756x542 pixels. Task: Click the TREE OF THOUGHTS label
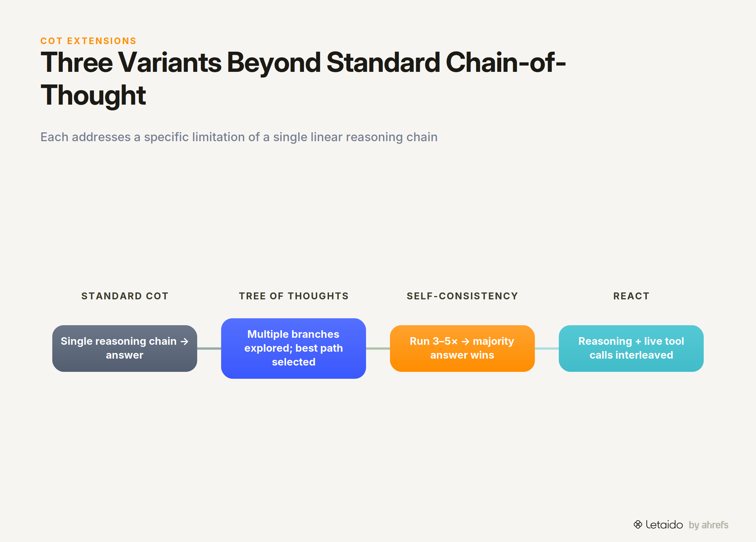294,296
